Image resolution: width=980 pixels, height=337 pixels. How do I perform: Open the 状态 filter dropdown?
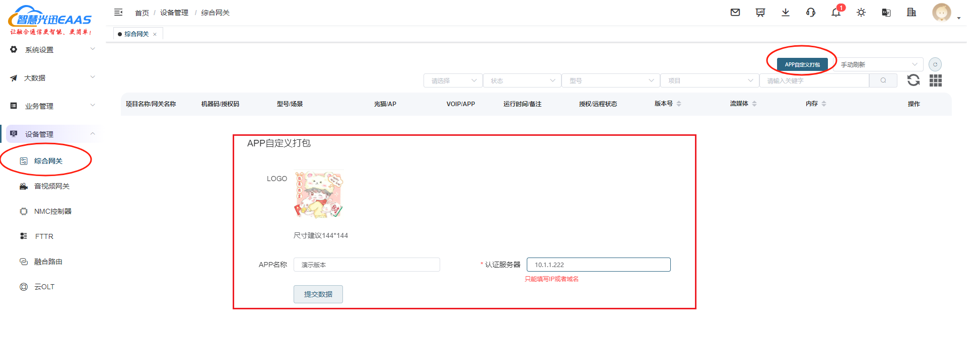[x=522, y=80]
